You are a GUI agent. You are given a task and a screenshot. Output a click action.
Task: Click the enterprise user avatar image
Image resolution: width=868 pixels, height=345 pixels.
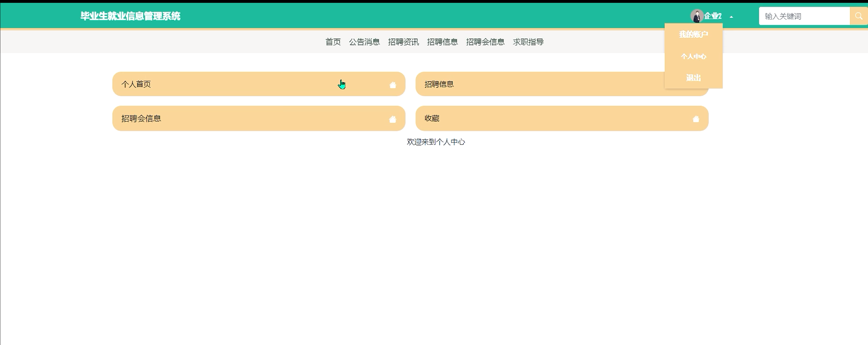point(696,16)
